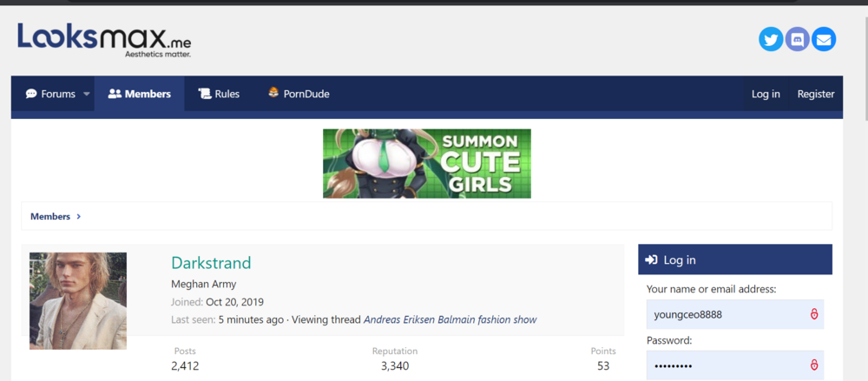Click the Rules list icon
The width and height of the screenshot is (868, 381).
pos(205,94)
